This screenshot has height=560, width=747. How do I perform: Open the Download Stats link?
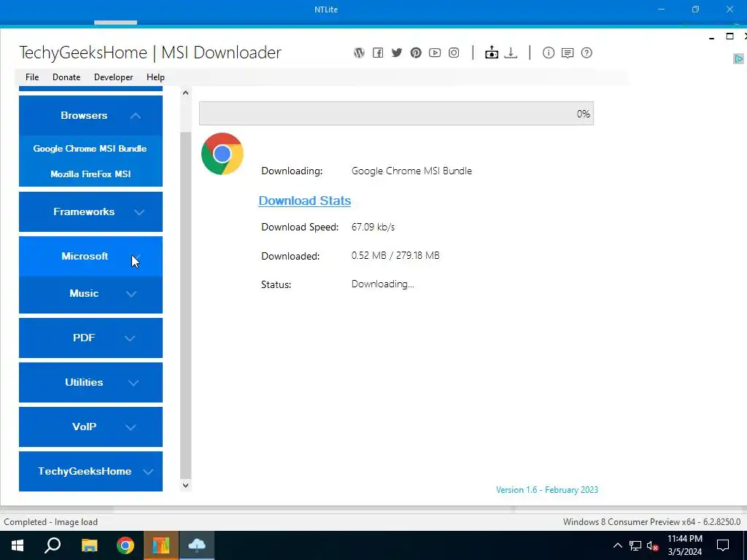pyautogui.click(x=304, y=201)
